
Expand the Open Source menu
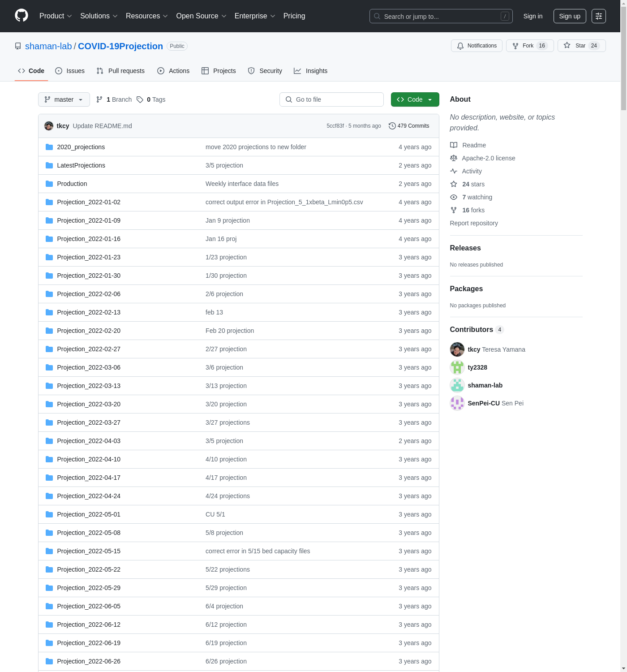[202, 16]
